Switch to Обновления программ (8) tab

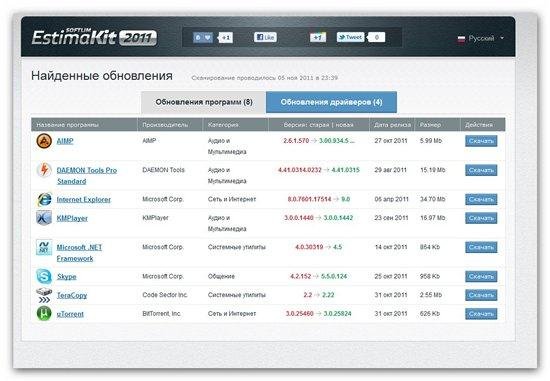coord(203,102)
